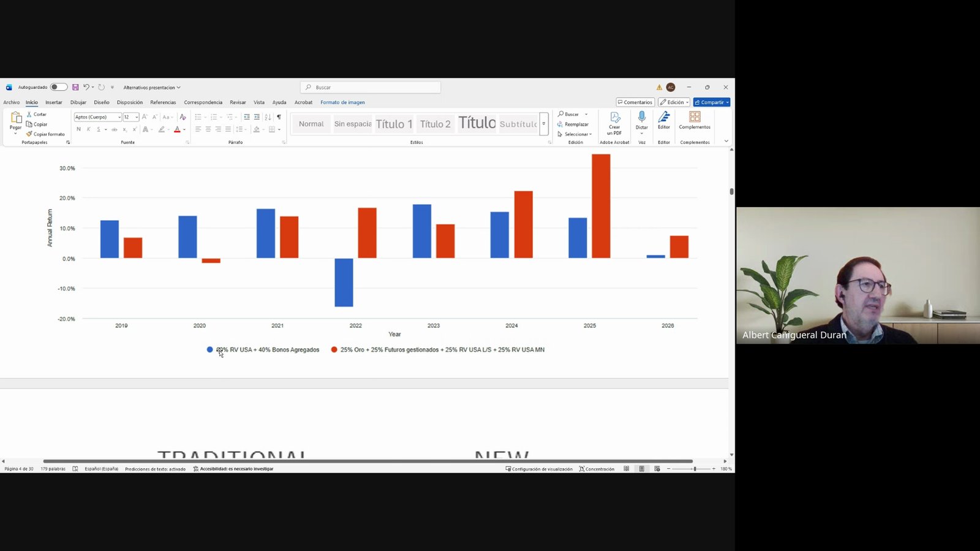Increase paragraph indent
Viewport: 980px width, 551px height.
click(257, 117)
